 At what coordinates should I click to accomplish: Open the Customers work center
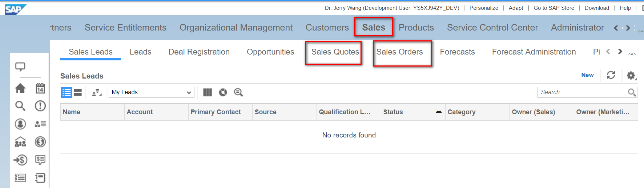pyautogui.click(x=327, y=27)
